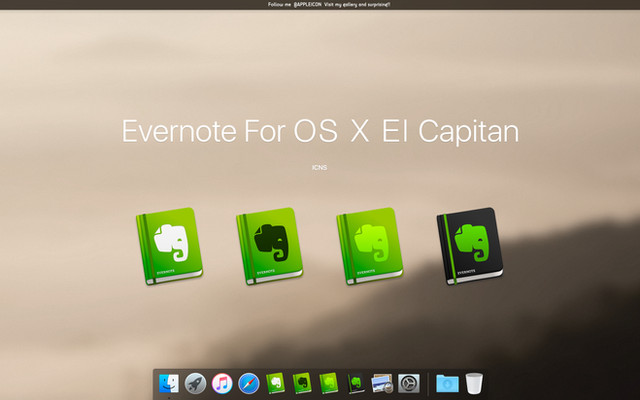Viewport: 640px width, 400px height.
Task: Open dock Evernote icon with dark elephant
Action: tap(302, 383)
